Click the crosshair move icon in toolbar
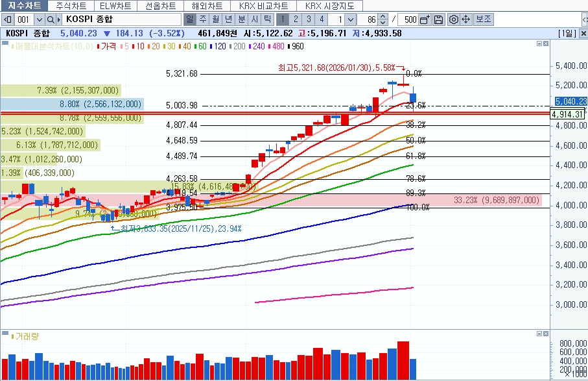 coord(465,19)
